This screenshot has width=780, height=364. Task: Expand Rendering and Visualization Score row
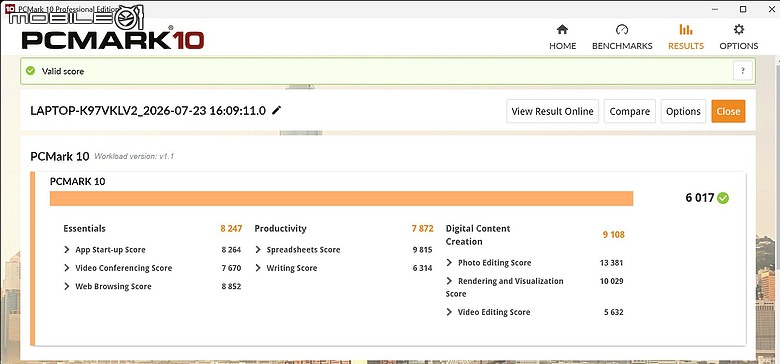coord(449,281)
